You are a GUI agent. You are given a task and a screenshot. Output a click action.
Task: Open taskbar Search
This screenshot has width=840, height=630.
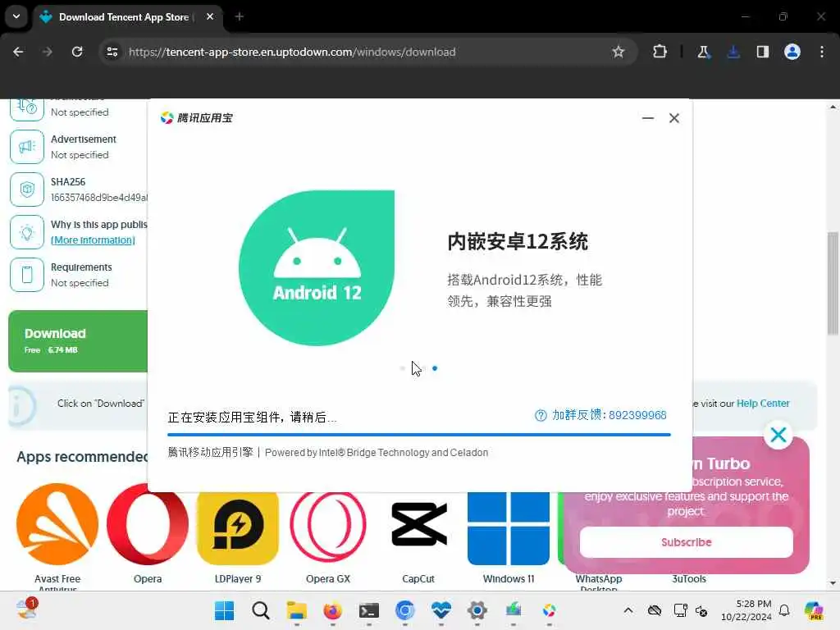click(x=261, y=610)
